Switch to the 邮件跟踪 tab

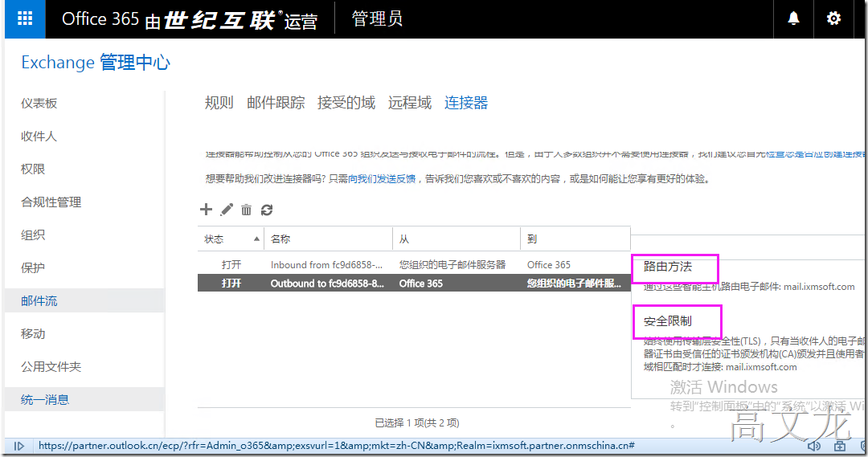tap(276, 103)
